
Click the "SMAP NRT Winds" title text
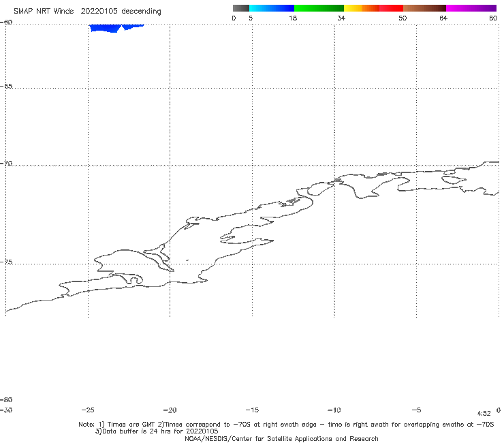44,12
